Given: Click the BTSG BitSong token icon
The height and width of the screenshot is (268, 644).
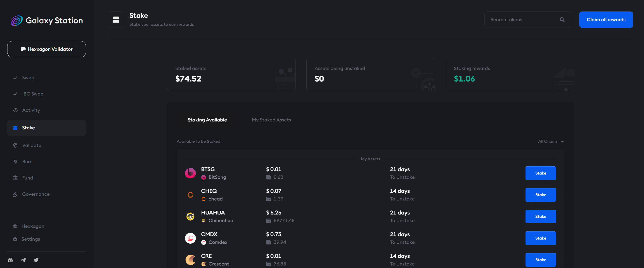Looking at the screenshot, I should tap(190, 173).
